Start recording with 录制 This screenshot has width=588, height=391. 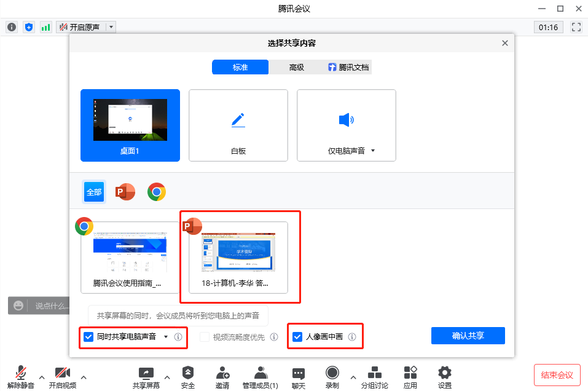click(x=332, y=377)
